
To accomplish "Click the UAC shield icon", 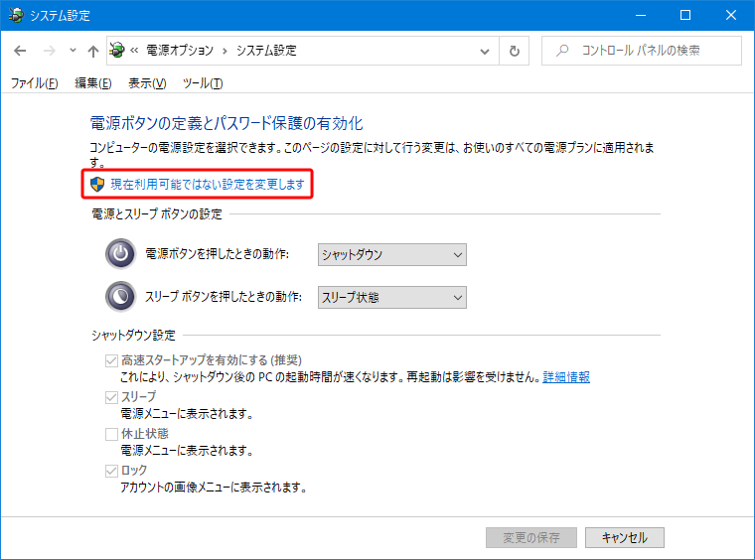I will [97, 185].
